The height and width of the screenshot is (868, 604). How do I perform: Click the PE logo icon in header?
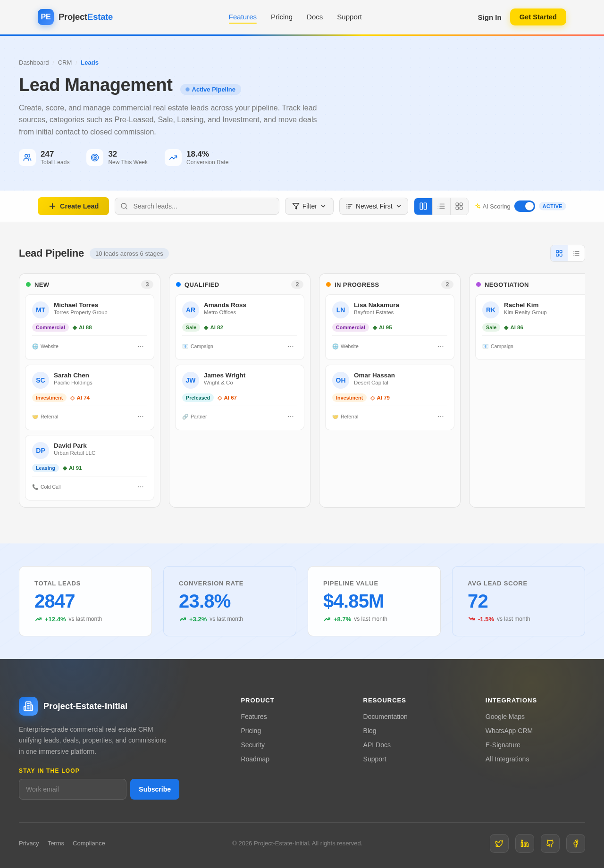tap(46, 17)
